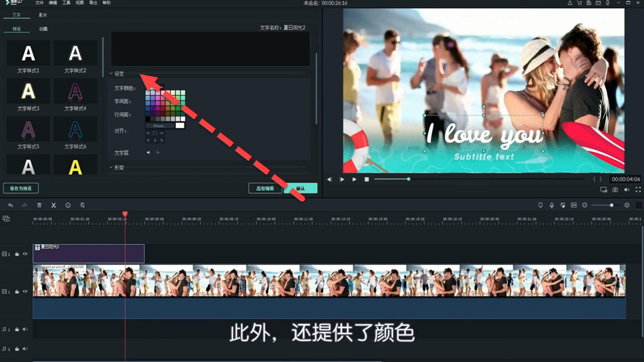644x362 pixels.
Task: Move text layer backward with left arrow
Action: pyautogui.click(x=148, y=152)
